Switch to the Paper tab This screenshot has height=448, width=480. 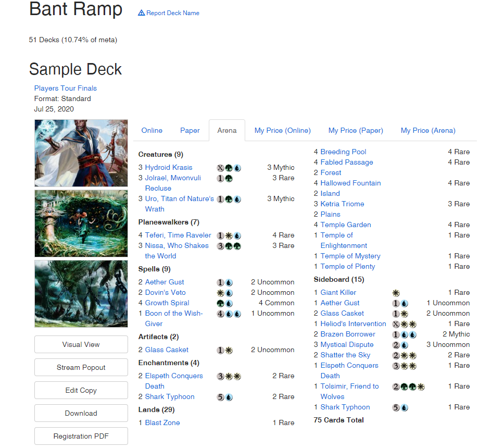click(x=190, y=131)
